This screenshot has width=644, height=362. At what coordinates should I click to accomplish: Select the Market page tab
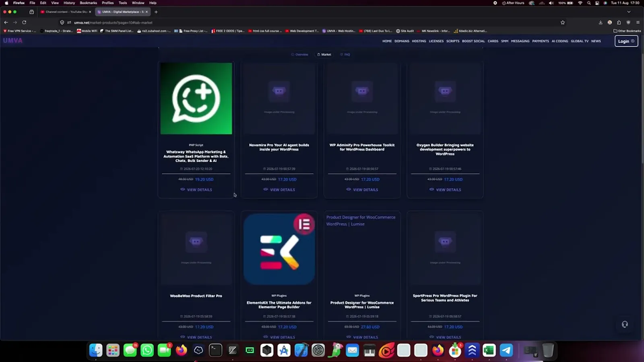click(x=324, y=54)
